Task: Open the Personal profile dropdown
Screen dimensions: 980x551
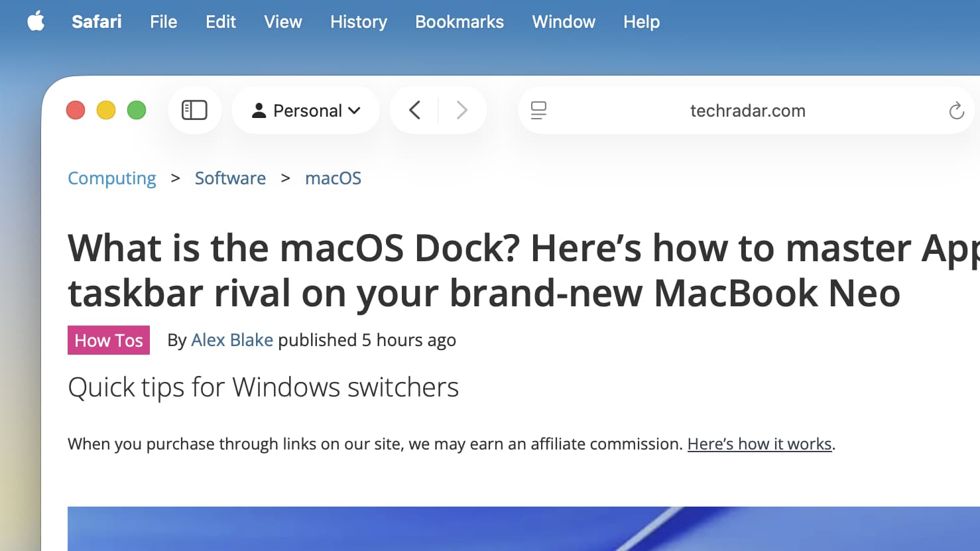Action: (x=306, y=110)
